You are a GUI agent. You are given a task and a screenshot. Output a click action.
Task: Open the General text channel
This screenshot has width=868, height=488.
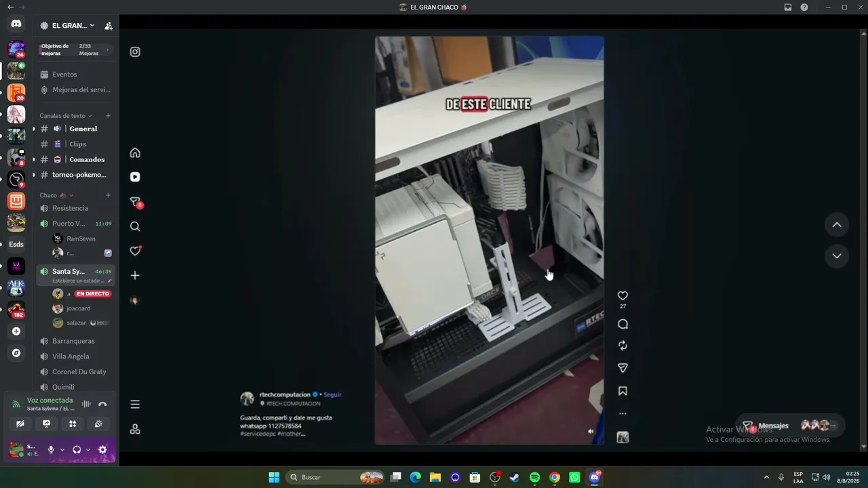(75, 129)
